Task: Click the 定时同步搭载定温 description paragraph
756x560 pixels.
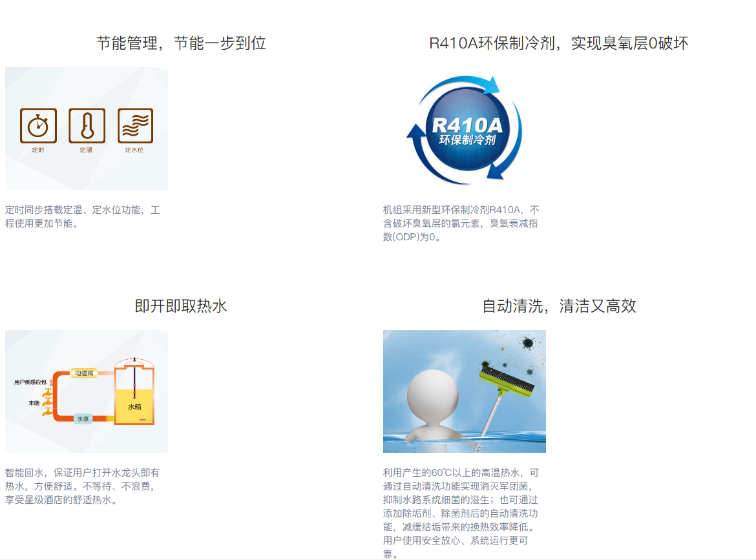Action: click(83, 217)
